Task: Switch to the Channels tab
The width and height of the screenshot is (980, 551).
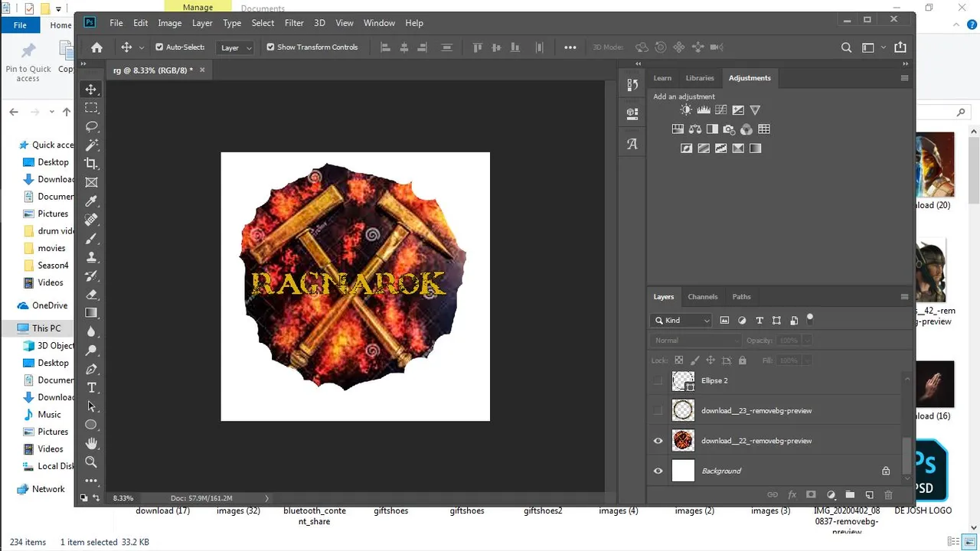Action: (x=702, y=297)
